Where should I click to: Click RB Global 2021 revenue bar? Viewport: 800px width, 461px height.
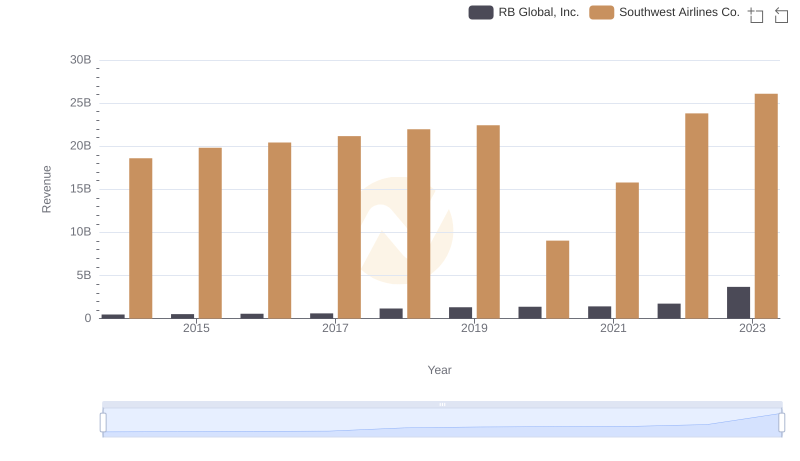[x=599, y=312]
